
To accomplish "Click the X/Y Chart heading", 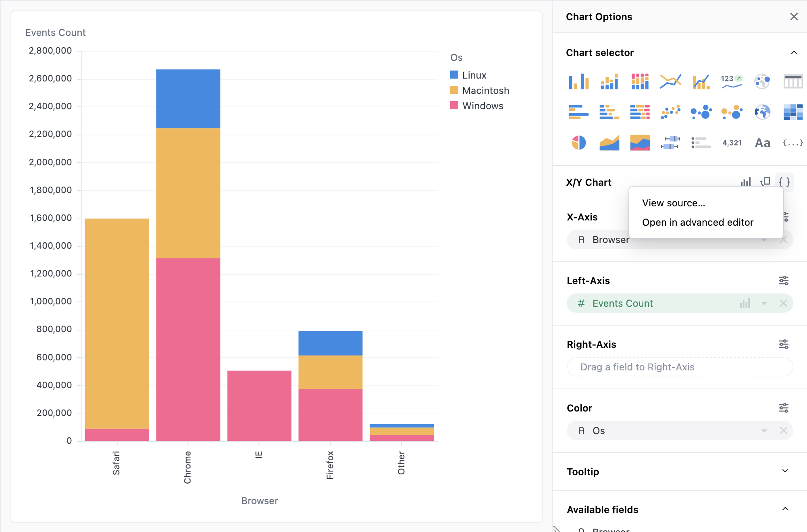I will pyautogui.click(x=589, y=183).
